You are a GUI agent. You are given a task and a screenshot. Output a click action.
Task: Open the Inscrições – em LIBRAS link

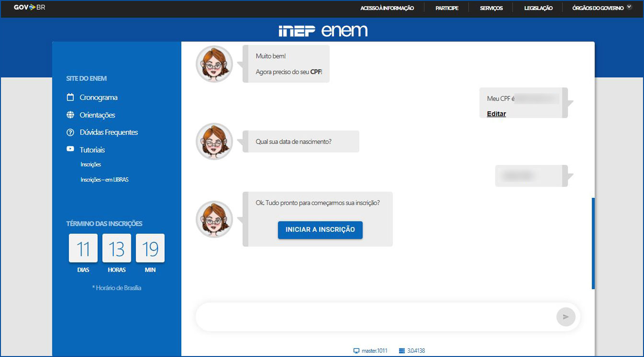pos(105,180)
